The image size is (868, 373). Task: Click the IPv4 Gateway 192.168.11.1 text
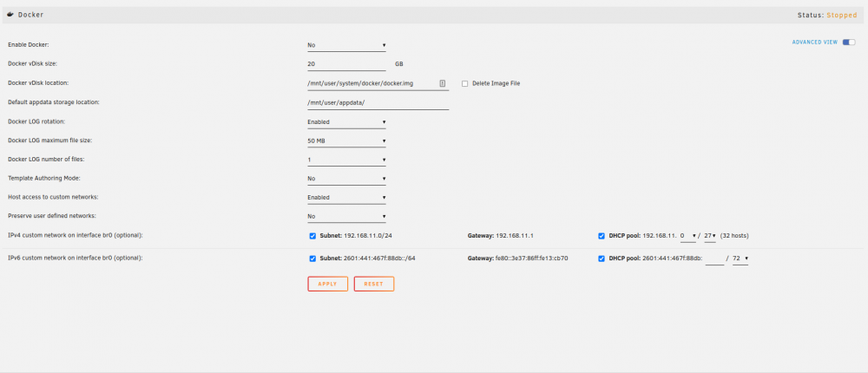coord(501,236)
